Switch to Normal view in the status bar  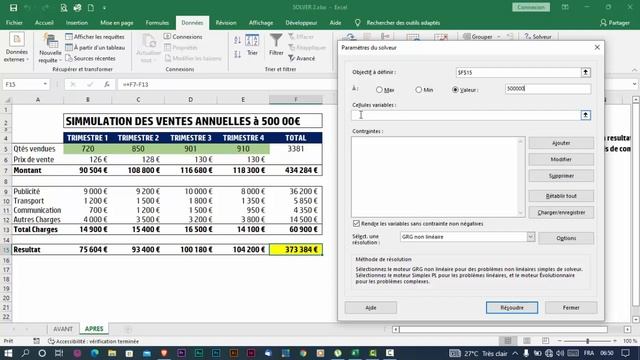(508, 341)
